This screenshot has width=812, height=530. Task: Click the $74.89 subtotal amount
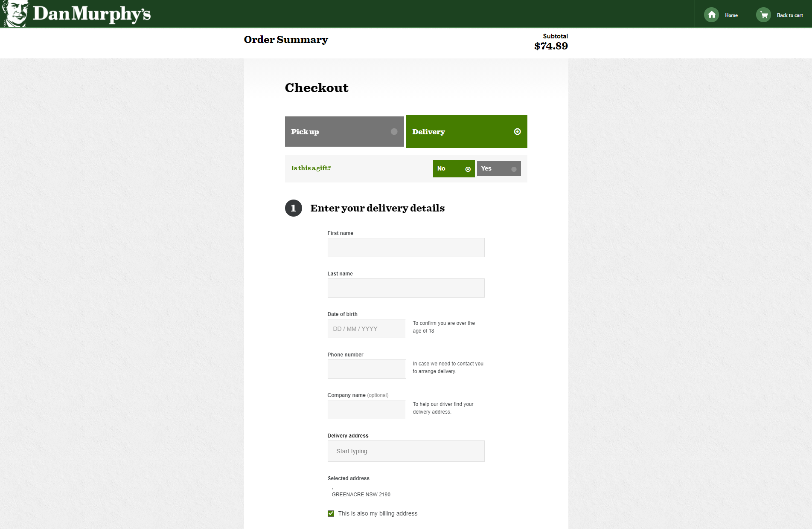(x=550, y=46)
